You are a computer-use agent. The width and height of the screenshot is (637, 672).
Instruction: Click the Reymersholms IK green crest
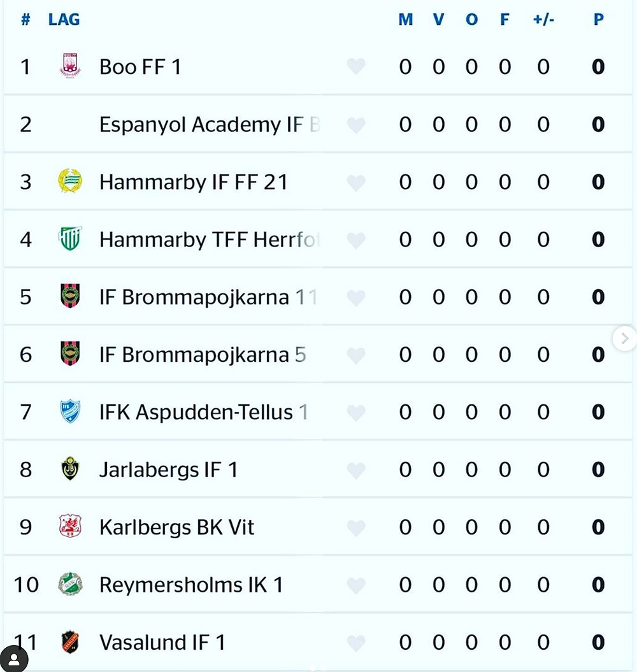point(70,584)
